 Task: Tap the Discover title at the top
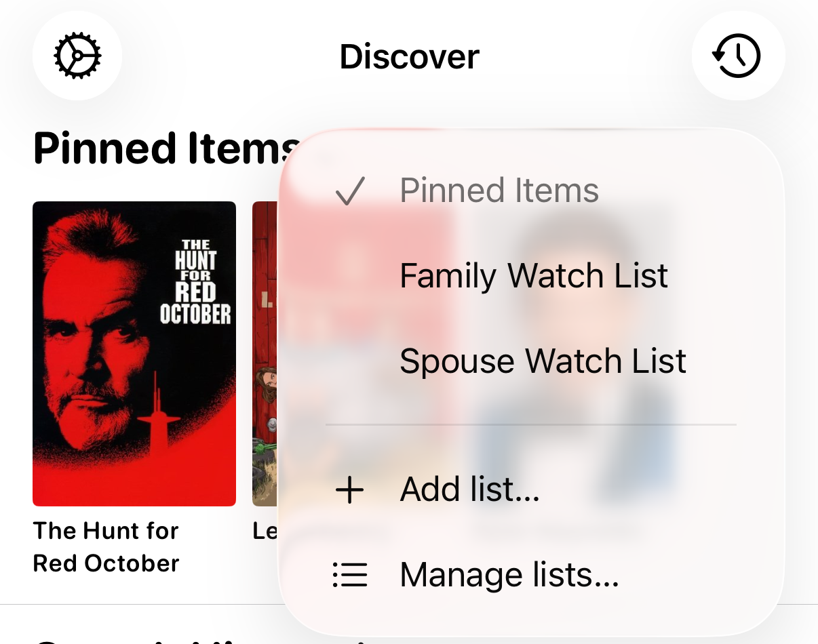[408, 56]
